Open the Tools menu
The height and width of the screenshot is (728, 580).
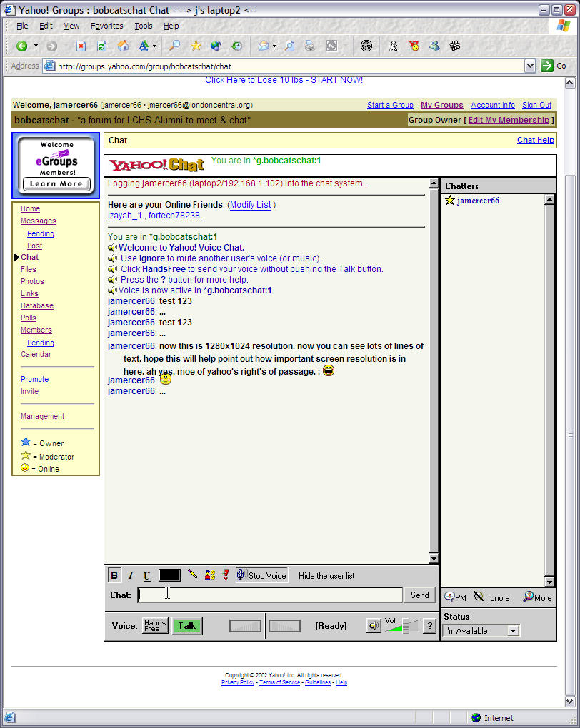144,26
